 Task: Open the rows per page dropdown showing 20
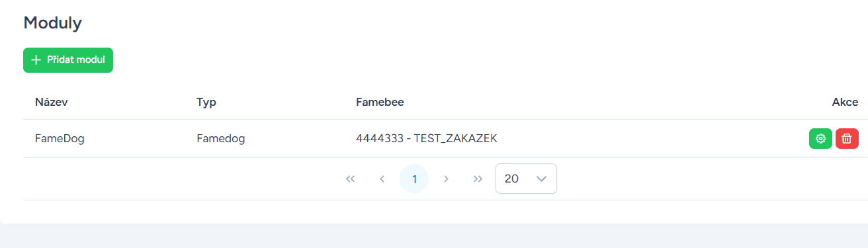pos(526,179)
